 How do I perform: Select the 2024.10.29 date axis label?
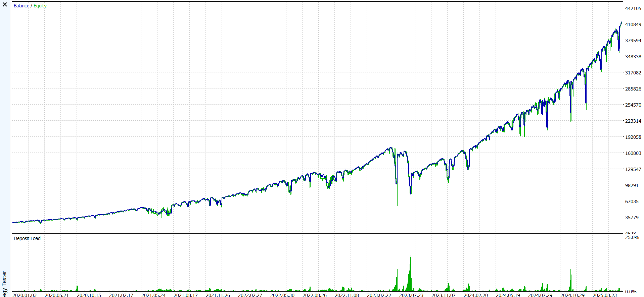click(x=572, y=295)
